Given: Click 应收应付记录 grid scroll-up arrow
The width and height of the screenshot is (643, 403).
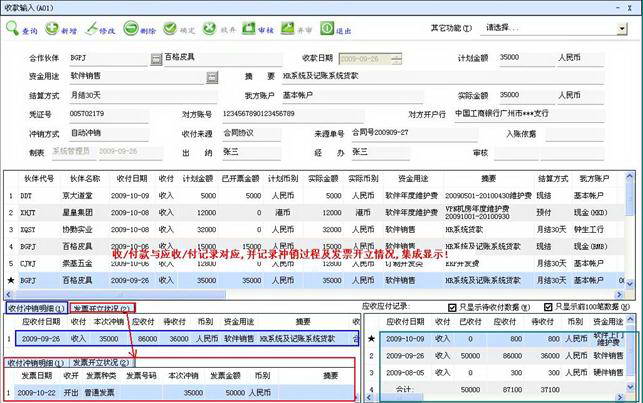Looking at the screenshot, I should 631,318.
